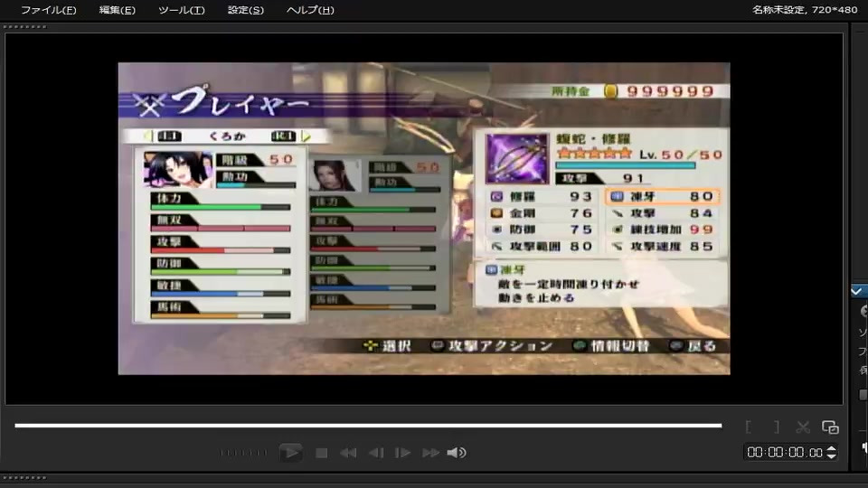Open the ツール(T) menu
Viewport: 868px width, 488px height.
click(x=182, y=10)
